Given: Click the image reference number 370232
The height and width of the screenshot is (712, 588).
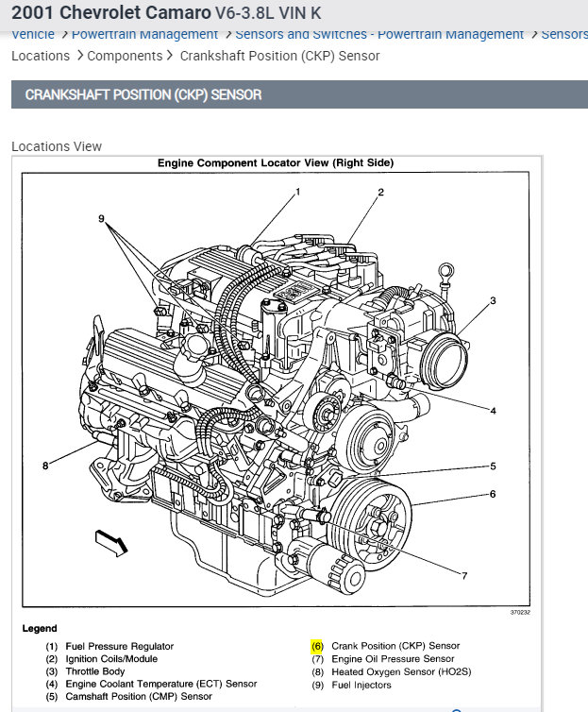Looking at the screenshot, I should [520, 613].
